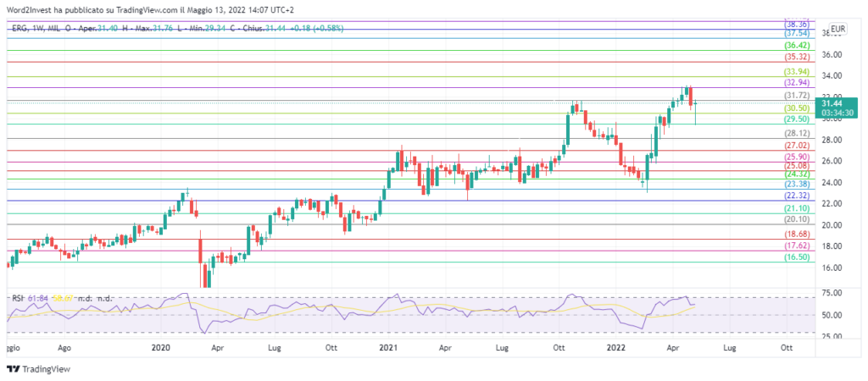Select the 38.36 price level label

coord(798,25)
